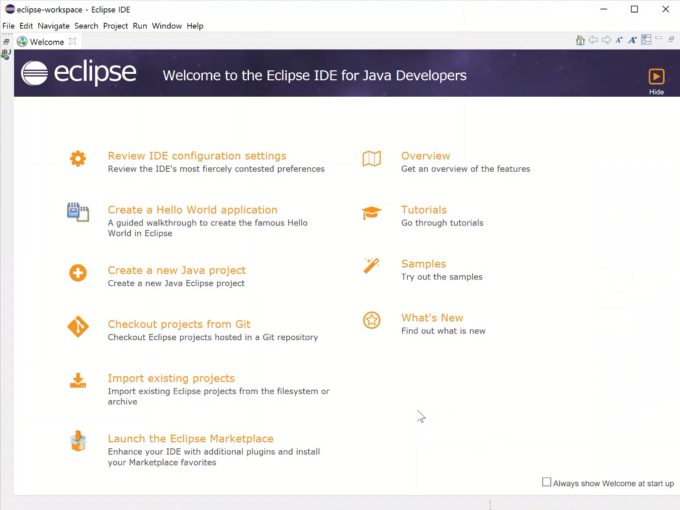Viewport: 680px width, 510px height.
Task: Click the Magnify font size icon
Action: pos(632,40)
